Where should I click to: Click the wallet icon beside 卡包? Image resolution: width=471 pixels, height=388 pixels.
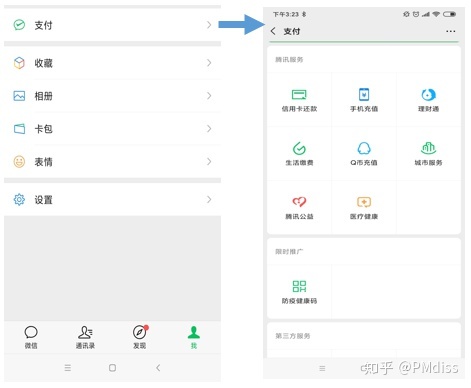pyautogui.click(x=19, y=129)
